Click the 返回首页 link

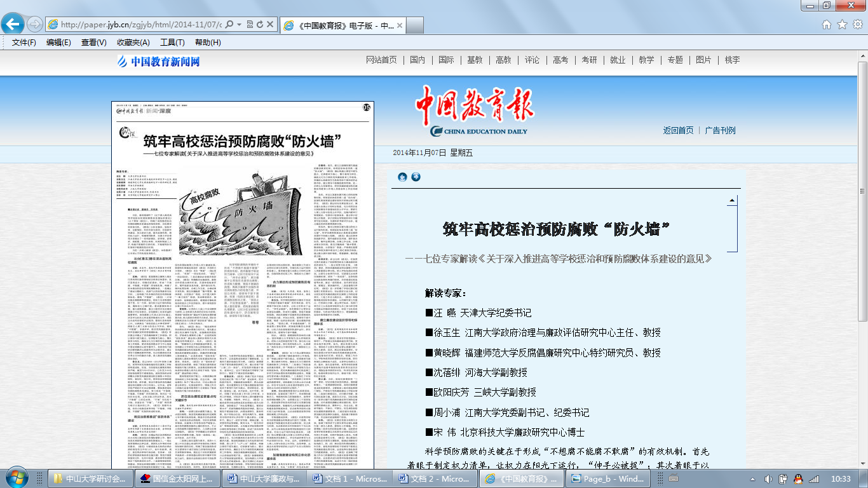point(677,130)
